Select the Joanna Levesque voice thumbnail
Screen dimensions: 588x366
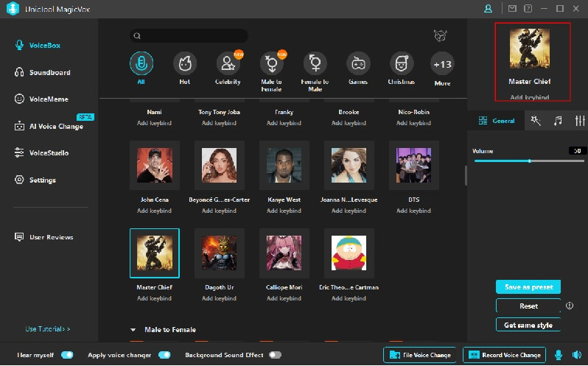pyautogui.click(x=349, y=165)
